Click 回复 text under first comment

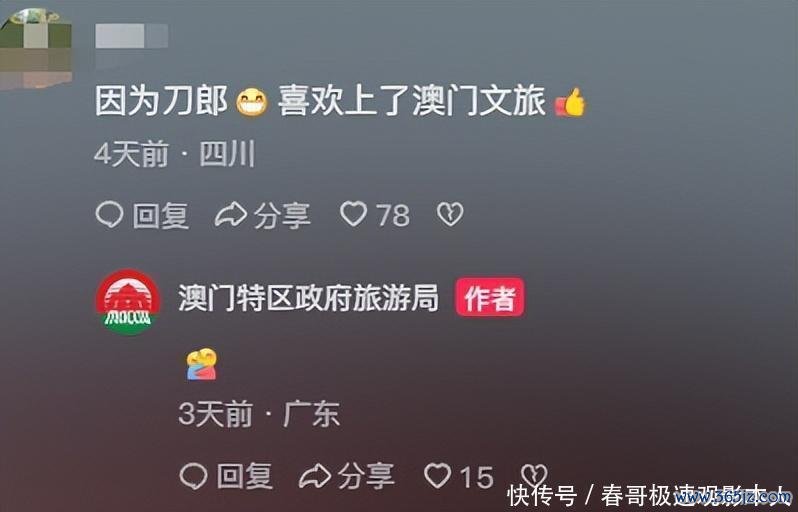pos(161,215)
